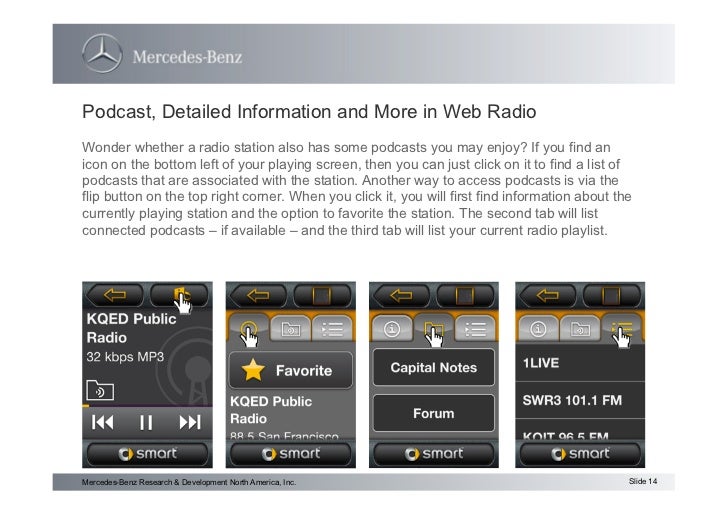
Task: Click KQED Public Radio title on playing screen
Action: [x=131, y=328]
